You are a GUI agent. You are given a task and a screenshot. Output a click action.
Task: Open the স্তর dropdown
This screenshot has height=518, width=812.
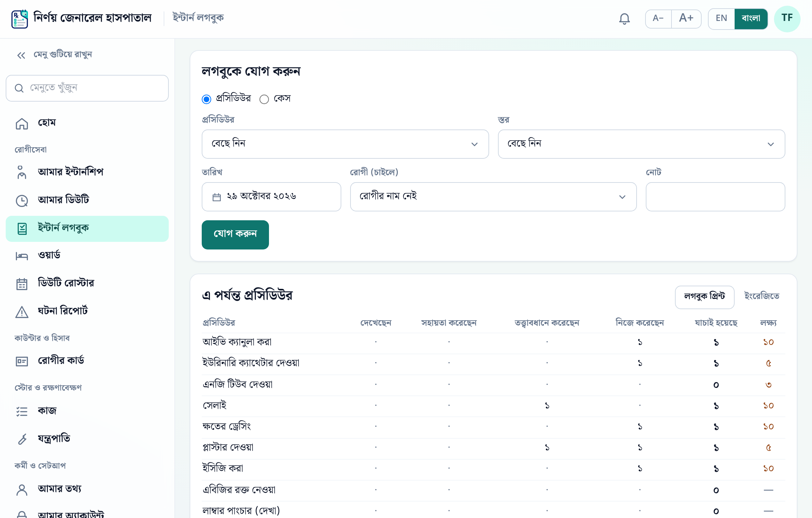point(641,144)
